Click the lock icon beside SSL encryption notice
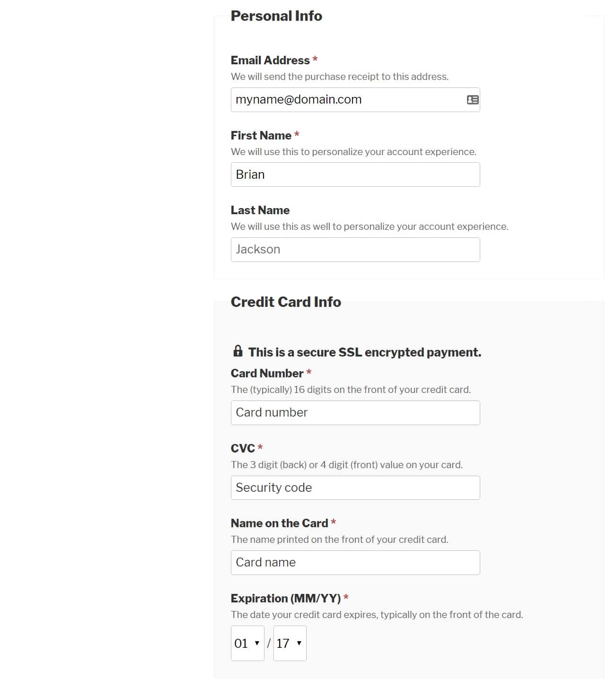 pos(238,351)
